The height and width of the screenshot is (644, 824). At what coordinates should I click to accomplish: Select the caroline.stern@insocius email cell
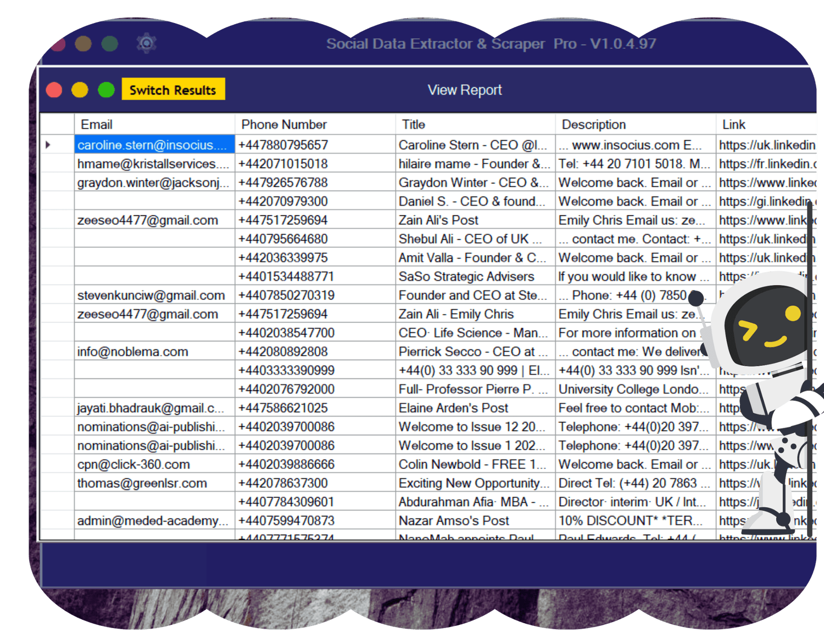point(154,145)
